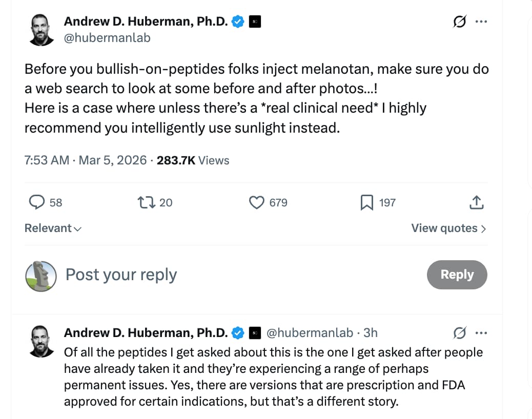Image resolution: width=532 pixels, height=419 pixels.
Task: Like the post with the heart icon
Action: click(x=256, y=203)
